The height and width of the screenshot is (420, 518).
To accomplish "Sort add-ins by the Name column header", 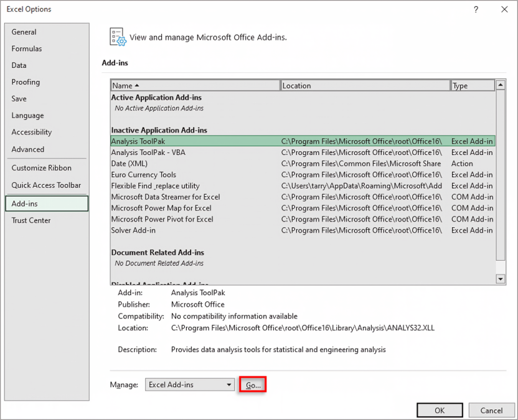I will click(x=195, y=86).
